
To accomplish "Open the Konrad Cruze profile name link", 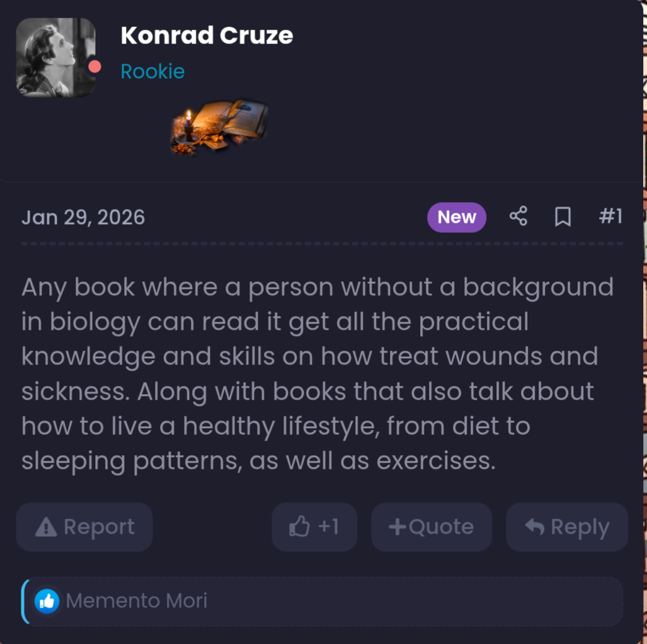I will (207, 35).
